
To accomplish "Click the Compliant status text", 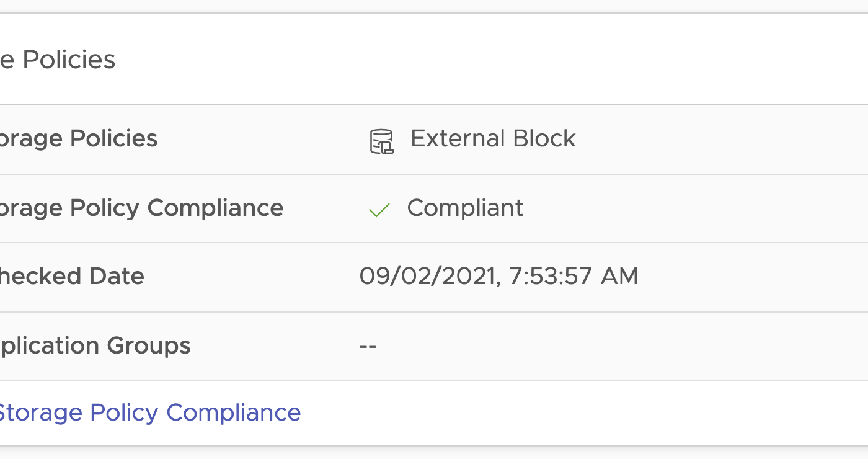I will (x=465, y=208).
